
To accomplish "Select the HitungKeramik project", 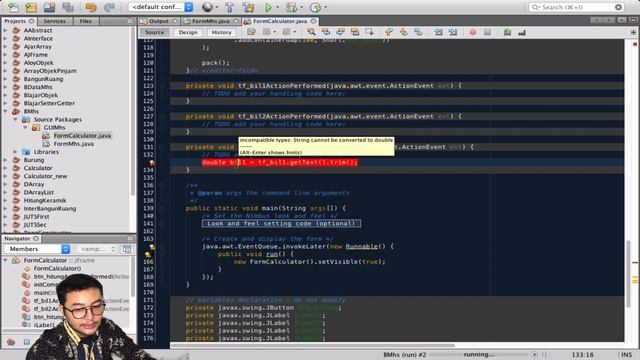I will [45, 200].
